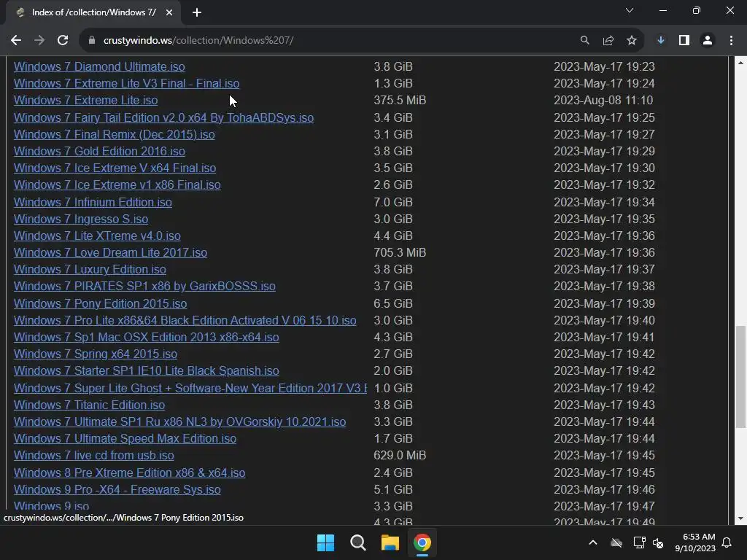Screen dimensions: 747x560
Task: Click the 705.3 MiB size value
Action: (x=400, y=252)
